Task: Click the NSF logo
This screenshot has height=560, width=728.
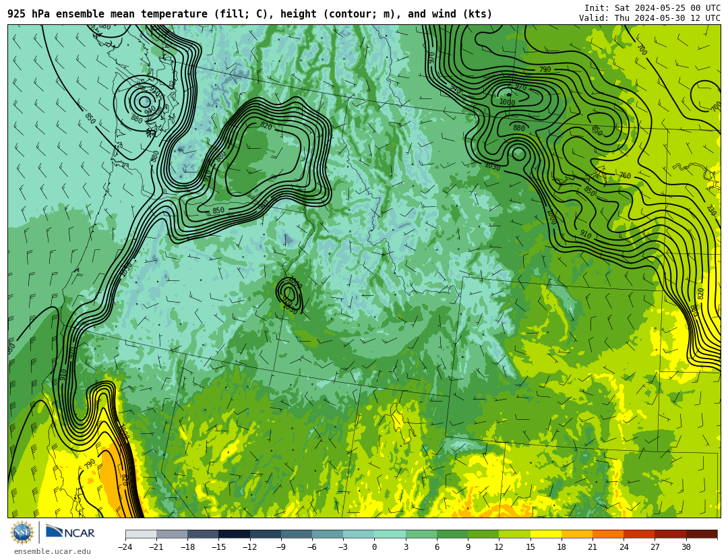Action: click(x=22, y=532)
